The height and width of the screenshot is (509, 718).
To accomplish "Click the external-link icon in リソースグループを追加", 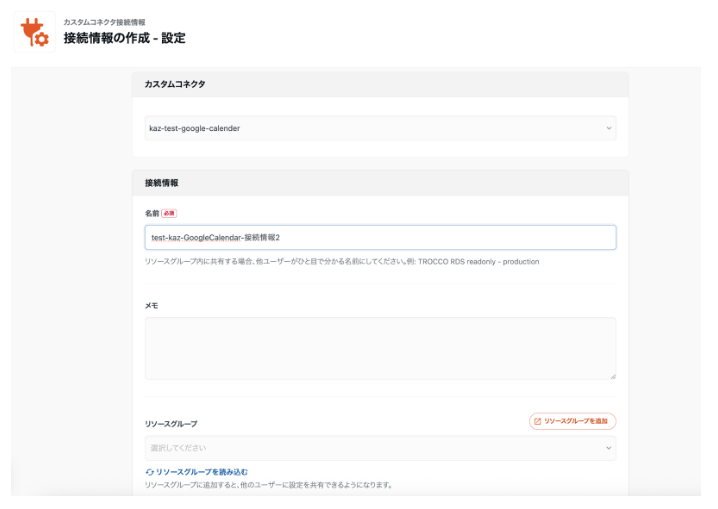I will 537,421.
